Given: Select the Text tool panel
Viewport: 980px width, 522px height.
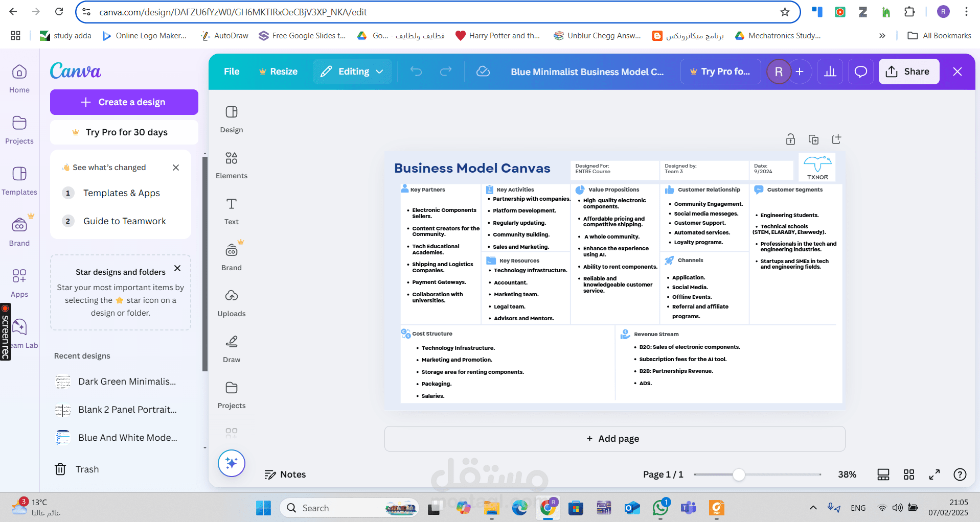Looking at the screenshot, I should pos(232,211).
